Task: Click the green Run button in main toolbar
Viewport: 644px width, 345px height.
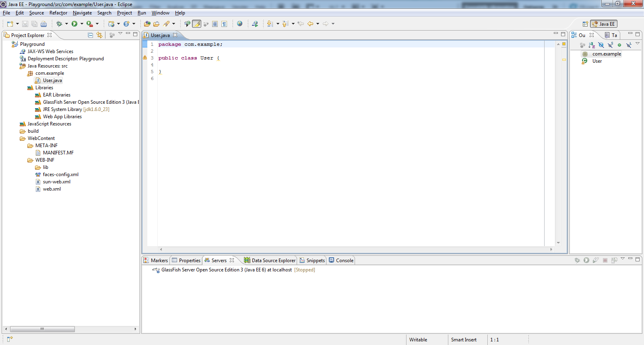Action: (x=74, y=24)
